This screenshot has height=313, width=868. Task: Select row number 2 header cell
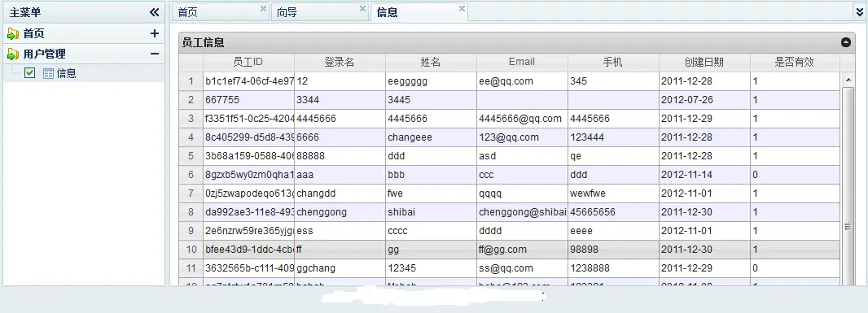point(191,100)
